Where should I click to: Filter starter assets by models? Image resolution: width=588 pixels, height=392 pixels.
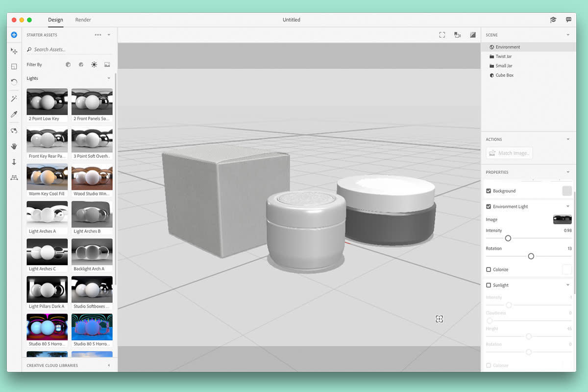pos(68,64)
